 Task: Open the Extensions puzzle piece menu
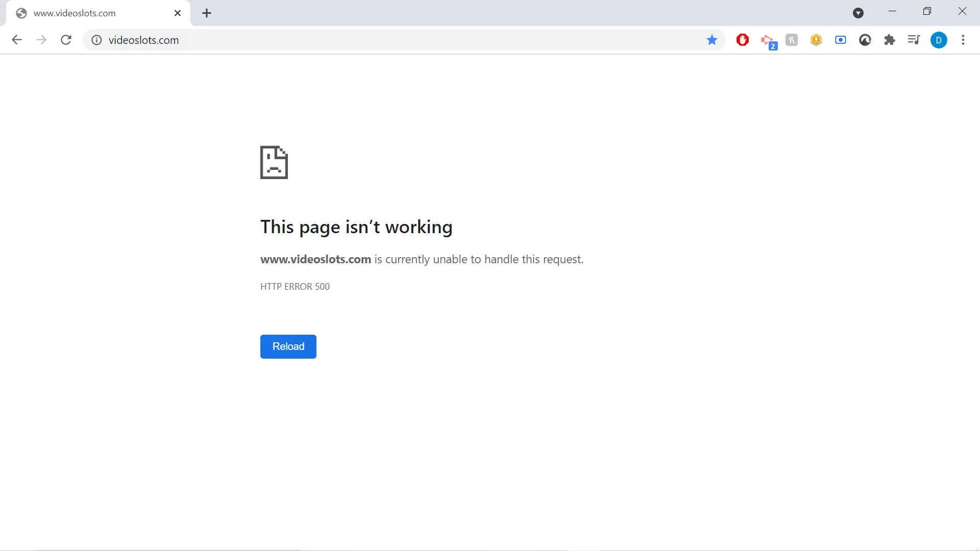click(890, 40)
